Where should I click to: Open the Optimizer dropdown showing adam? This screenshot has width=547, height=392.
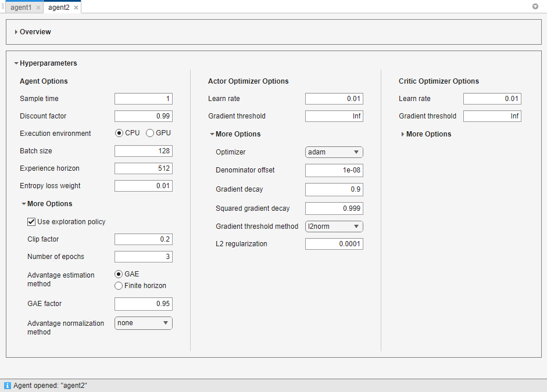click(x=334, y=152)
